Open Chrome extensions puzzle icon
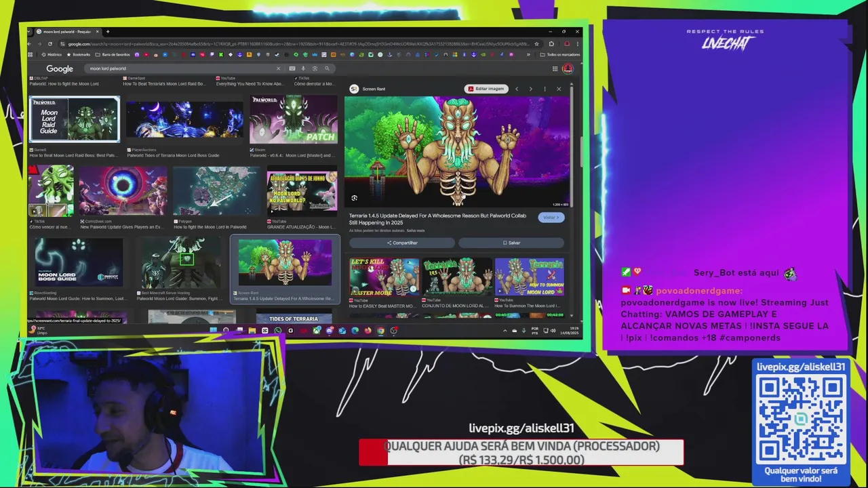The height and width of the screenshot is (488, 868). (x=551, y=44)
